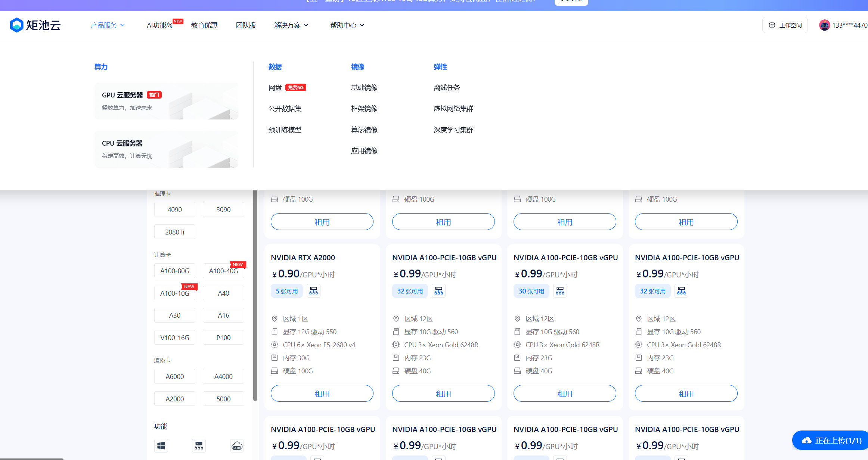This screenshot has height=460, width=868.
Task: Toggle the 5000 render card filter
Action: 223,399
